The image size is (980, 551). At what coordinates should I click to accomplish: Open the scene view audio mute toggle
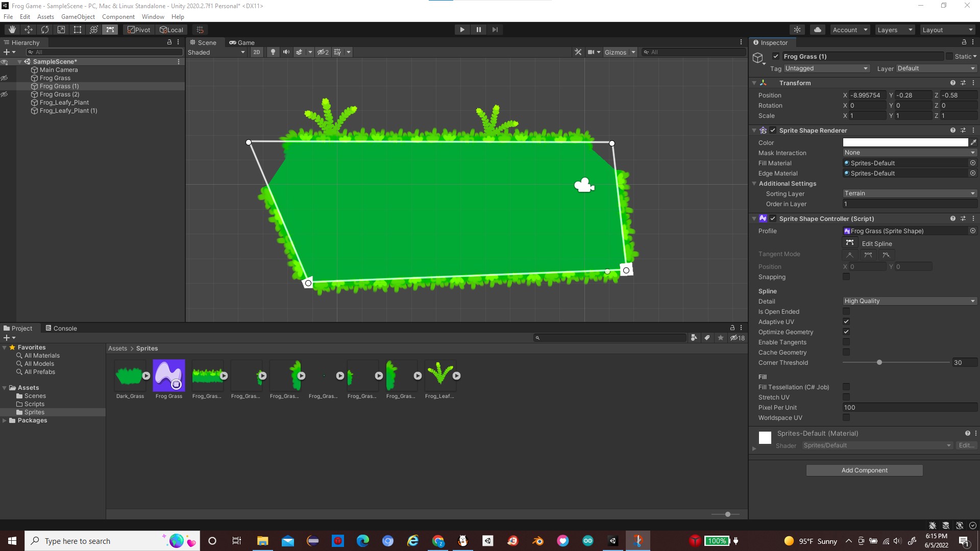pyautogui.click(x=286, y=52)
